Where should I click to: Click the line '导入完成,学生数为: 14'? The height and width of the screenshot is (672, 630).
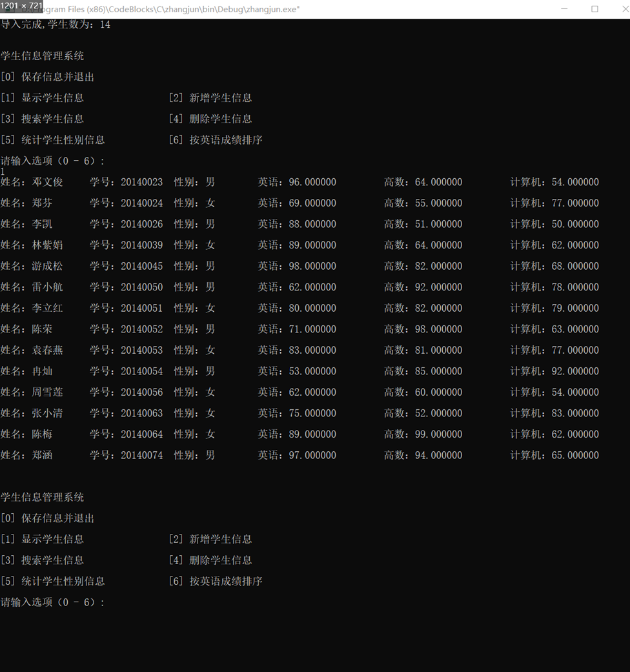coord(56,25)
